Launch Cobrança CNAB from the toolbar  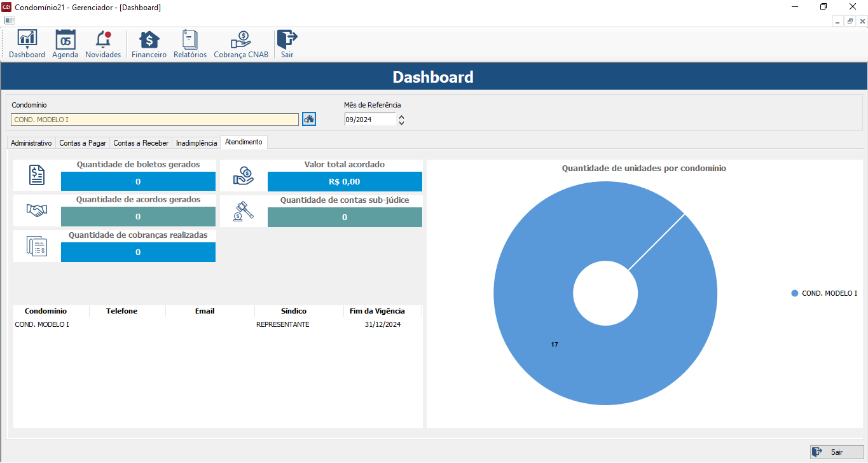pyautogui.click(x=241, y=45)
